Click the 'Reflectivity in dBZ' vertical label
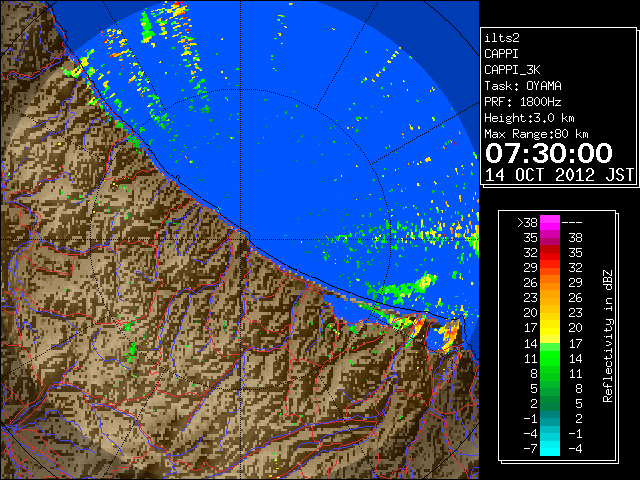Screen dimensions: 640x480 coord(608,336)
